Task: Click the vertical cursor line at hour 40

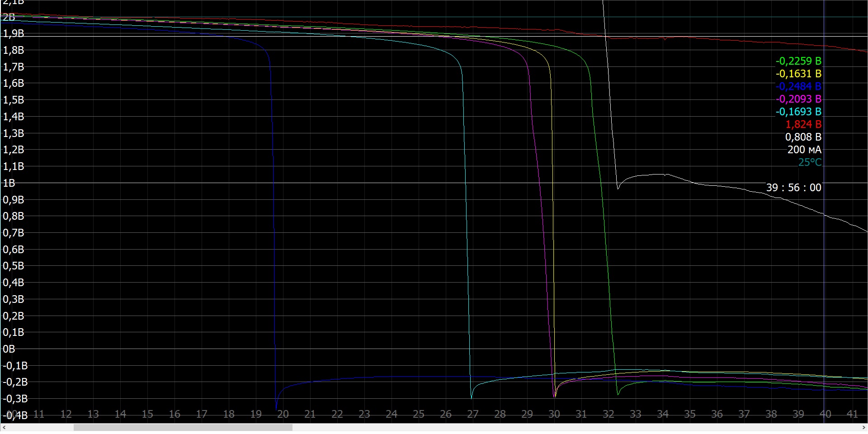Action: tap(824, 271)
